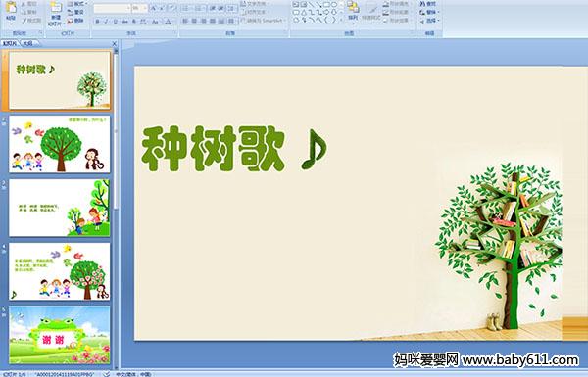Click the Delete slide button
The height and width of the screenshot is (377, 588).
click(75, 21)
